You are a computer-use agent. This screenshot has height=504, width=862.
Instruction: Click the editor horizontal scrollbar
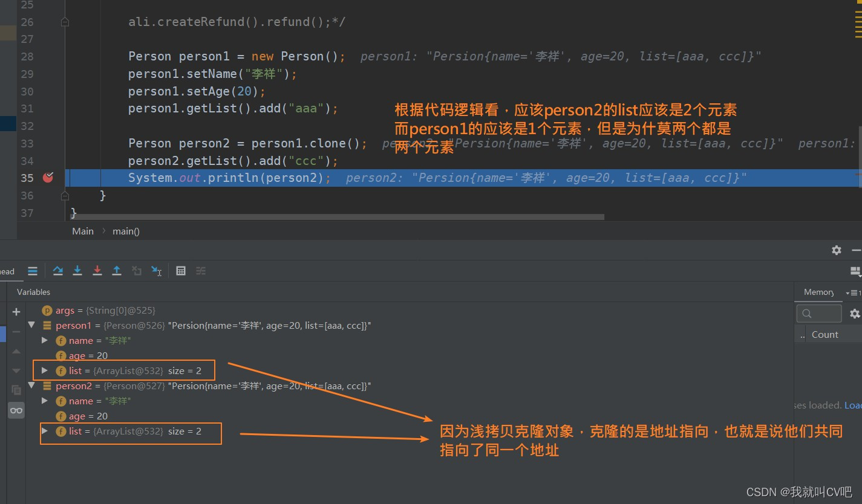(338, 216)
